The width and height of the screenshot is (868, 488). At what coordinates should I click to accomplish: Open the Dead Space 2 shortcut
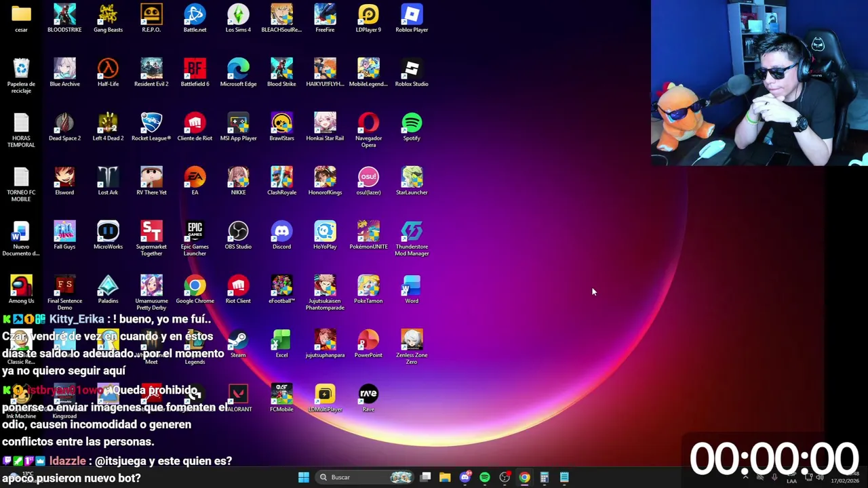[64, 127]
